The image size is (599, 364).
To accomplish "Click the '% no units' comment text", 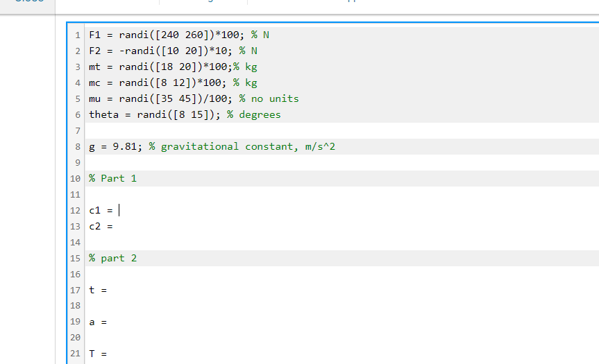I will tap(269, 99).
